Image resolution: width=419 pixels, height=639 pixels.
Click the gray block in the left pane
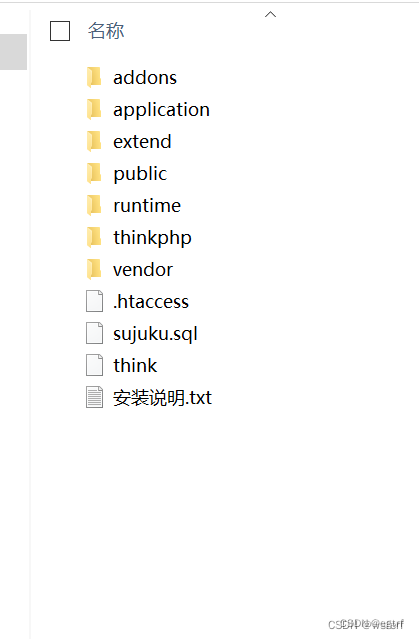coord(13,52)
